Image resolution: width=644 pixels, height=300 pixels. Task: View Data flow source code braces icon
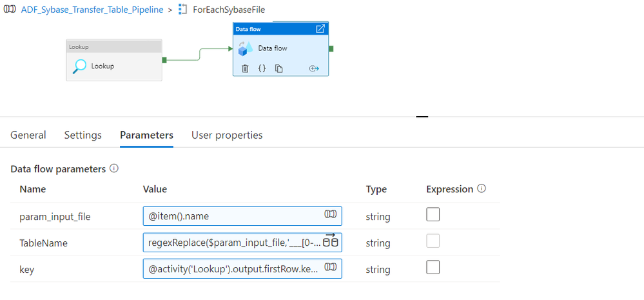pyautogui.click(x=262, y=68)
